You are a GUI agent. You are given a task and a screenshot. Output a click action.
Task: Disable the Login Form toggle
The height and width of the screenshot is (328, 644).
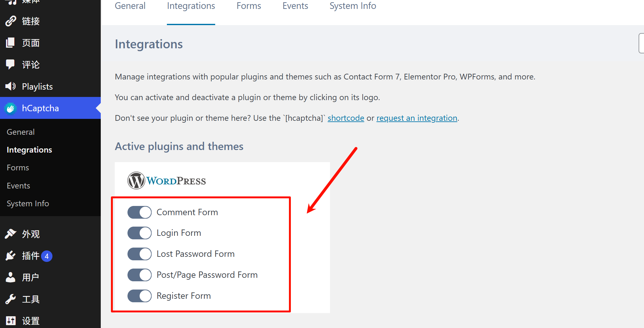pos(140,233)
